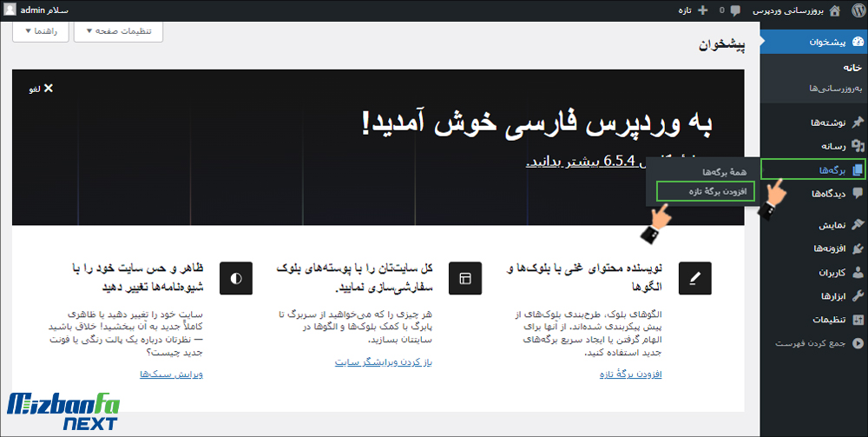
Task: Click the heading ظاهر و حس سایت خود
Action: click(138, 278)
